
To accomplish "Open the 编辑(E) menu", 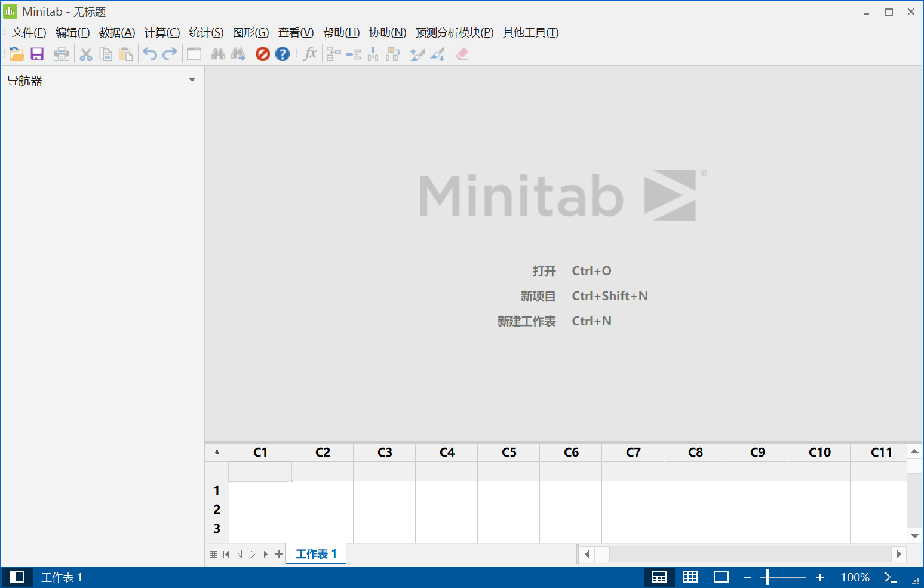I will [73, 33].
